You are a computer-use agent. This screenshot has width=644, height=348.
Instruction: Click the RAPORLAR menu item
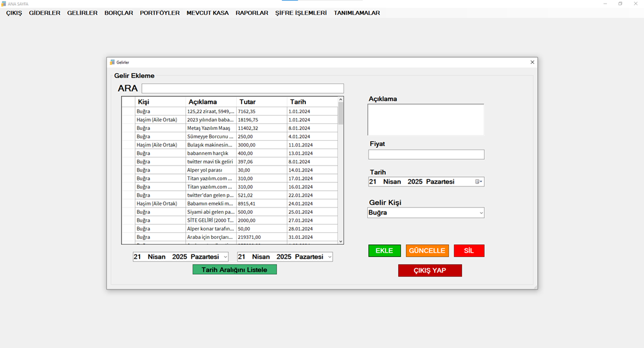tap(252, 13)
